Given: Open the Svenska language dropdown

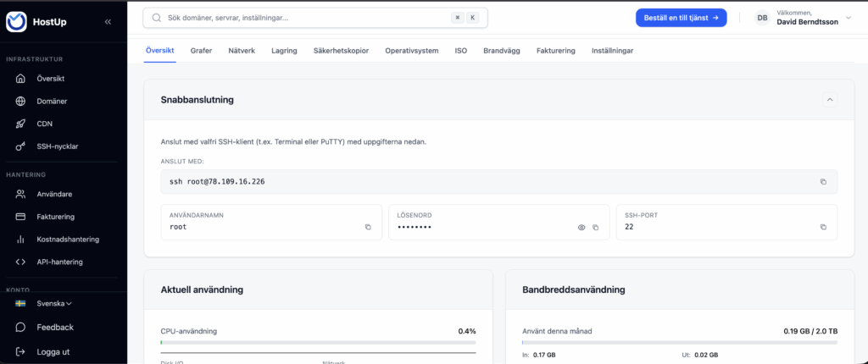Looking at the screenshot, I should 54,303.
